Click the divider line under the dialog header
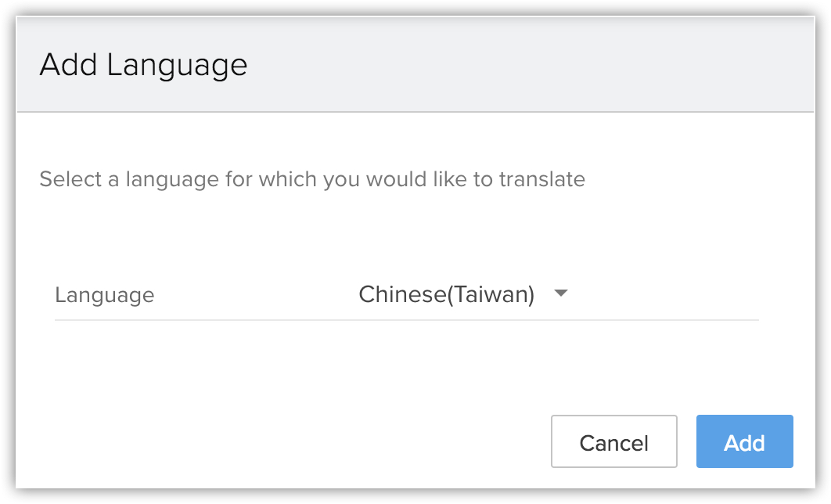The width and height of the screenshot is (831, 504). click(x=415, y=112)
